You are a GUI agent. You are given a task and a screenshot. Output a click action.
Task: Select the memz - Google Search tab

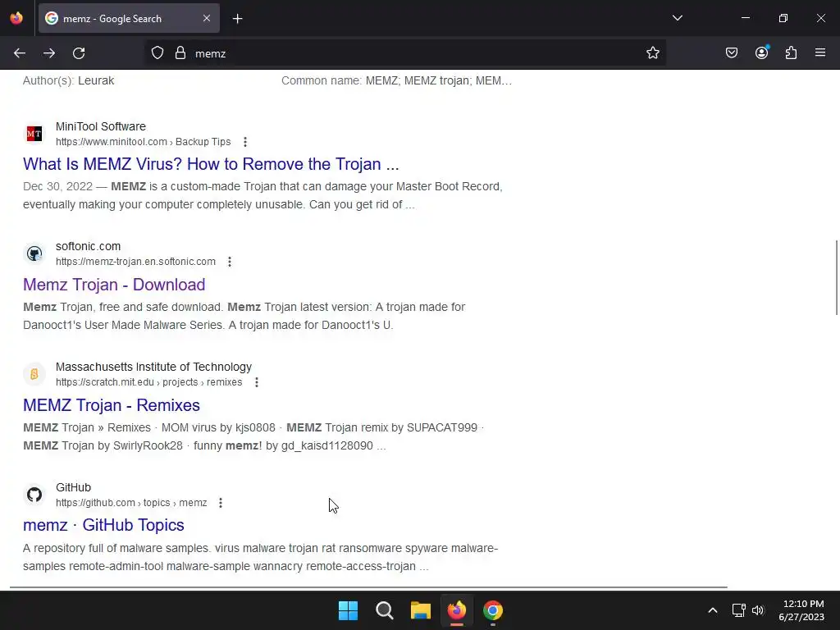(x=129, y=18)
